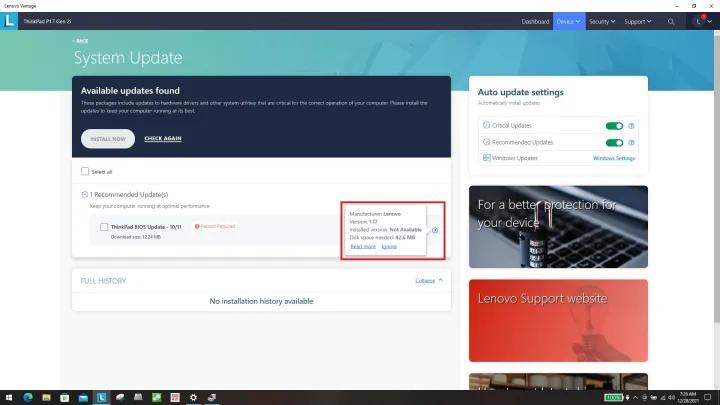Click the taskbar clock and date
This screenshot has height=405, width=720.
(688, 398)
